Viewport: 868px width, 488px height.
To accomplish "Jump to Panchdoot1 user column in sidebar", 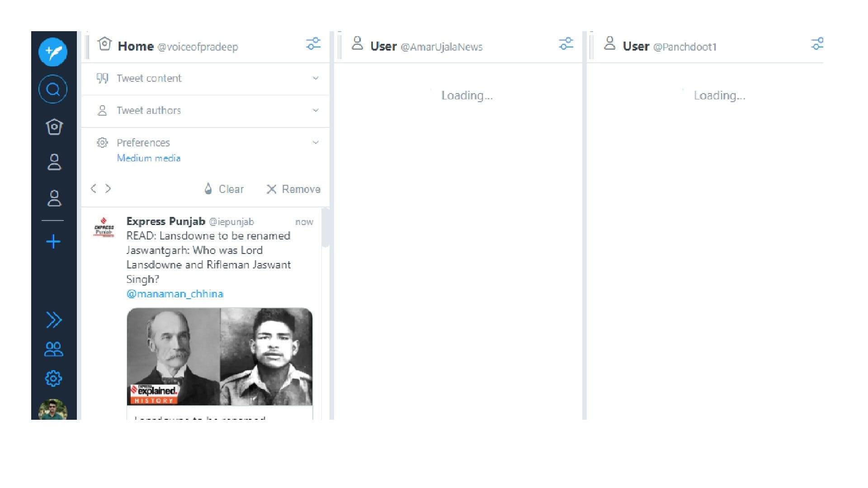I will pos(54,198).
